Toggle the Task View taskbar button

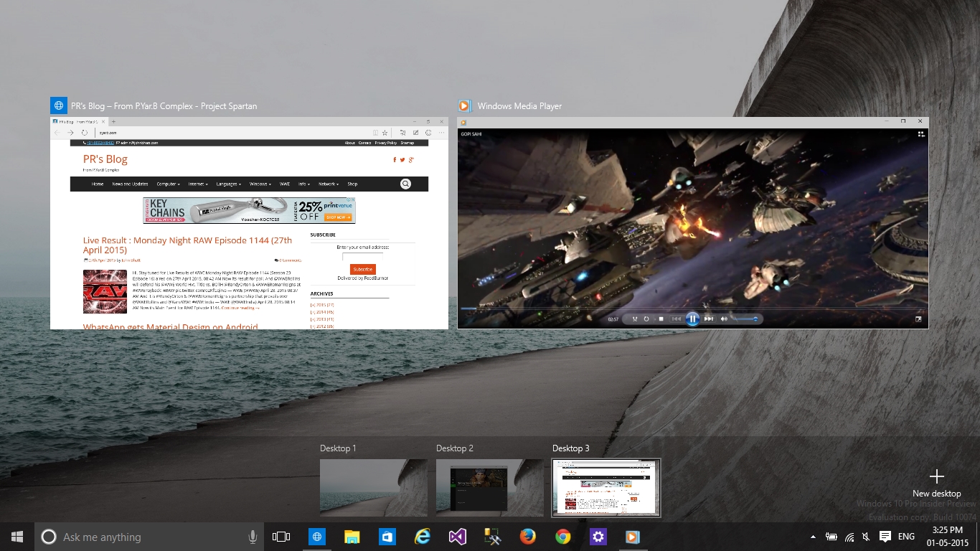click(281, 537)
